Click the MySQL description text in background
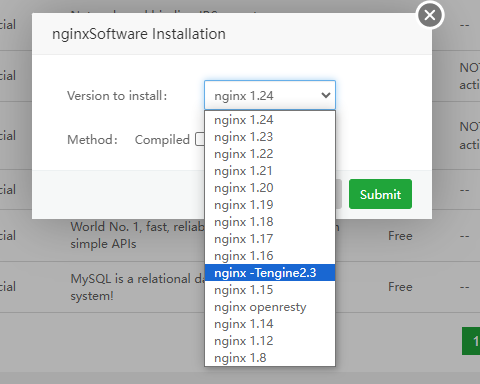This screenshot has height=384, width=480. 137,287
